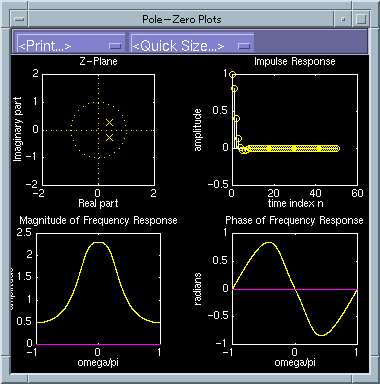Screen dimensions: 380x384
Task: Open the Quick Size... menu
Action: 192,42
